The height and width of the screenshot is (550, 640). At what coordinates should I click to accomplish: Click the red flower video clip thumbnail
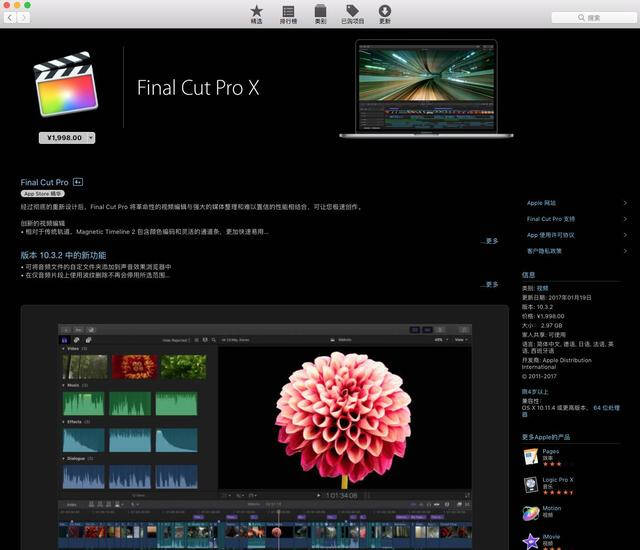pos(134,366)
